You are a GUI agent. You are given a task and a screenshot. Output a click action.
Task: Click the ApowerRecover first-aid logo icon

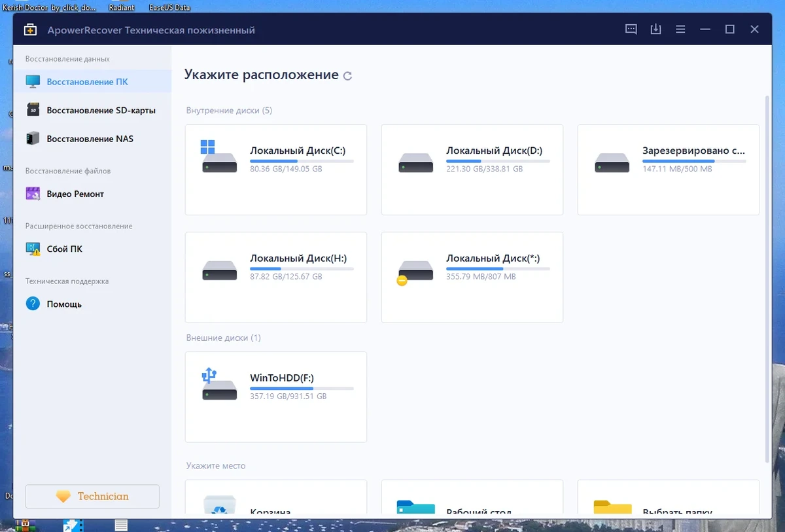(30, 30)
